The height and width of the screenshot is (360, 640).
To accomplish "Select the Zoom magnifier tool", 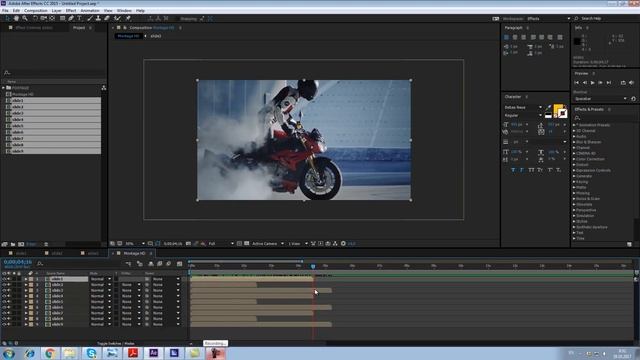I will click(25, 18).
